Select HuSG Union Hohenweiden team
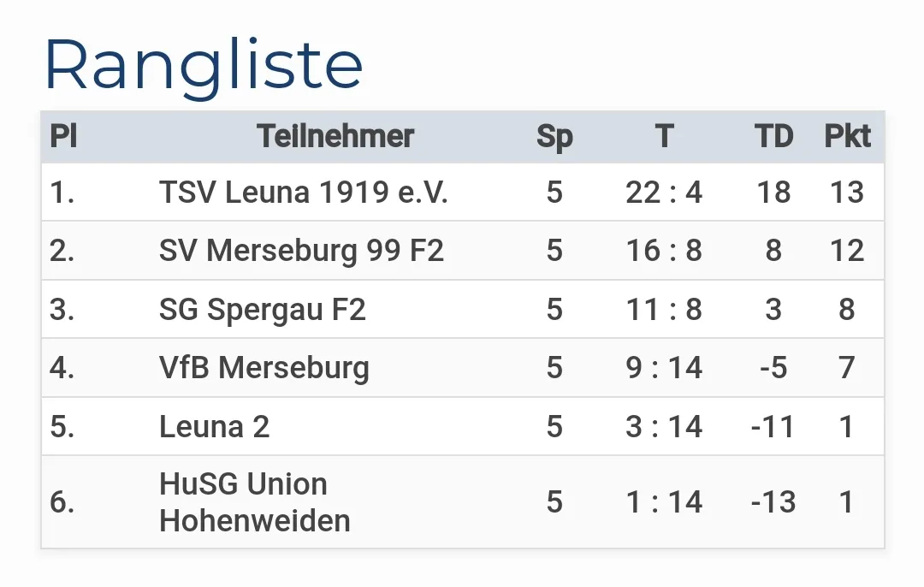 [255, 502]
